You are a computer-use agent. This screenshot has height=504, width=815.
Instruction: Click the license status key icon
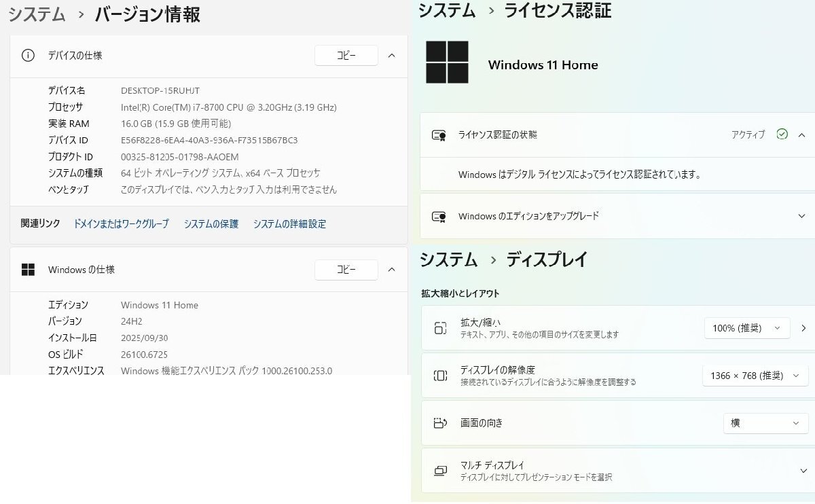point(439,134)
